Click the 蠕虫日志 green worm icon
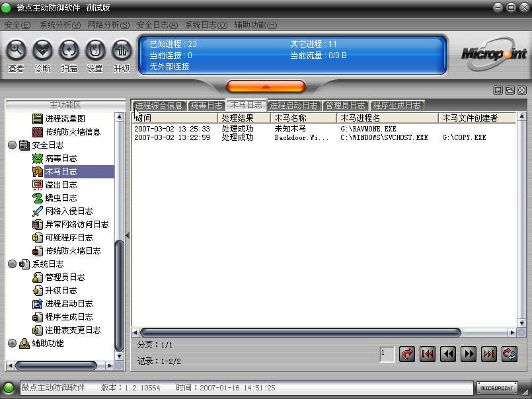532x399 pixels. [37, 198]
